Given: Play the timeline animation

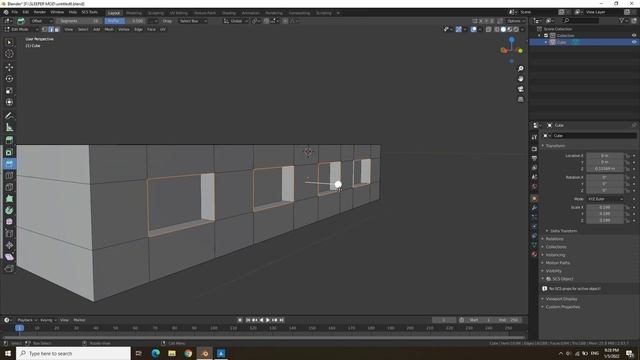Looking at the screenshot, I should point(268,320).
